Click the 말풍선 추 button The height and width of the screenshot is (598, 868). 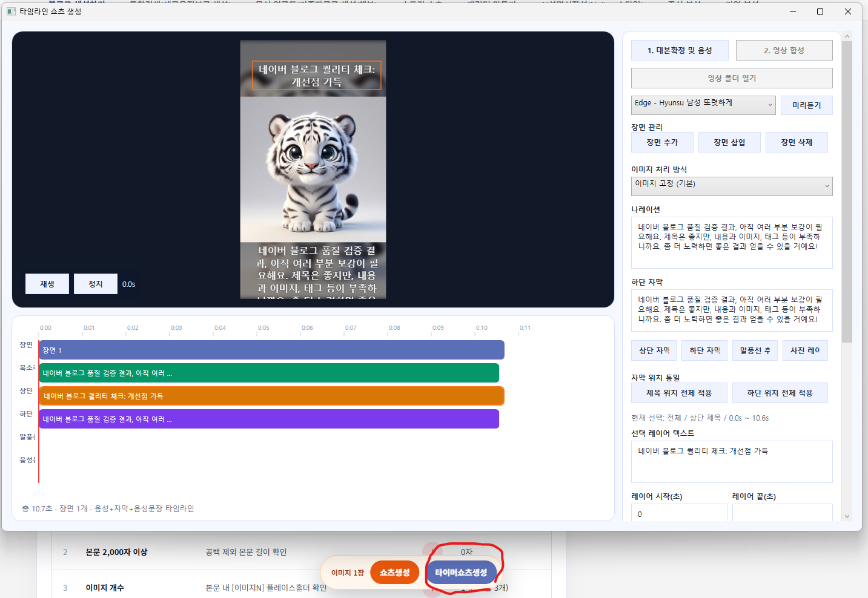(x=755, y=350)
